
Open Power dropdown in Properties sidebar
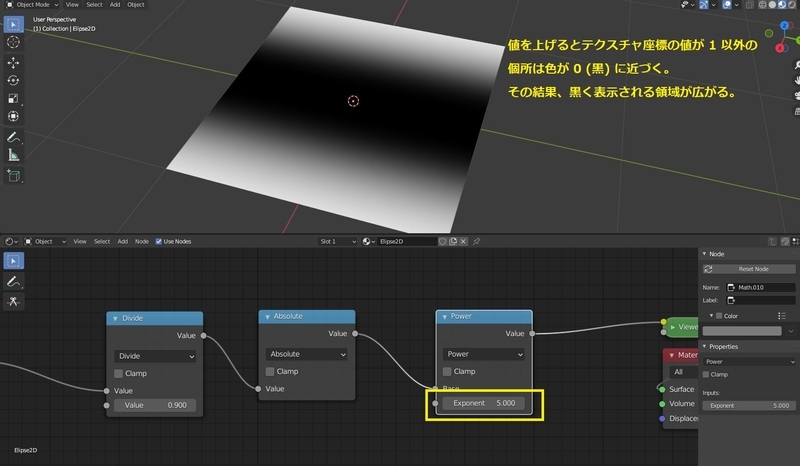[749, 362]
